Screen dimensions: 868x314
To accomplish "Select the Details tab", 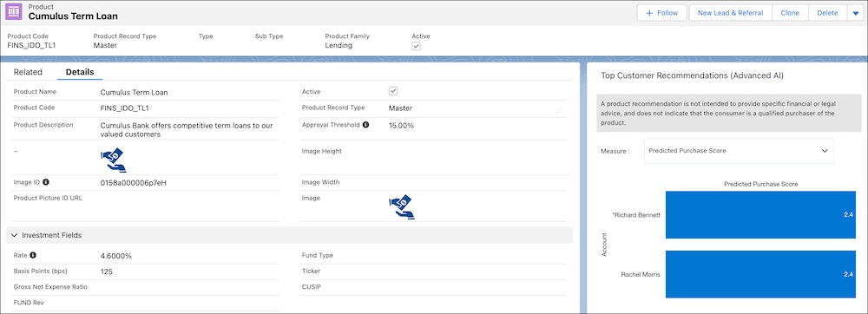I will pos(80,72).
